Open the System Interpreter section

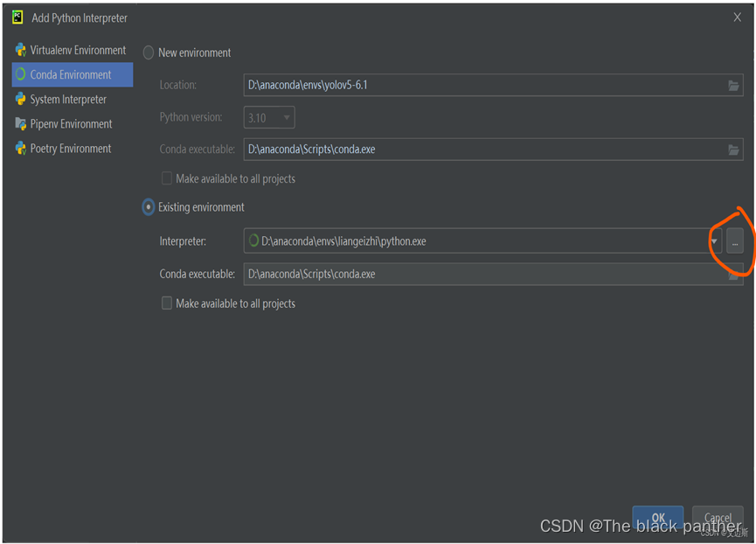pos(68,99)
